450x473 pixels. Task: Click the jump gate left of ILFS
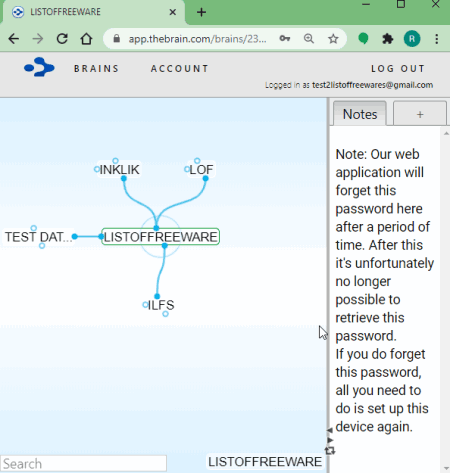tap(145, 305)
